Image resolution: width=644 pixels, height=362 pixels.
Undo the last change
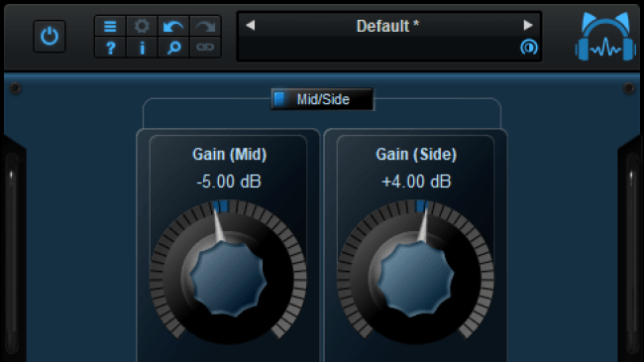coord(173,27)
